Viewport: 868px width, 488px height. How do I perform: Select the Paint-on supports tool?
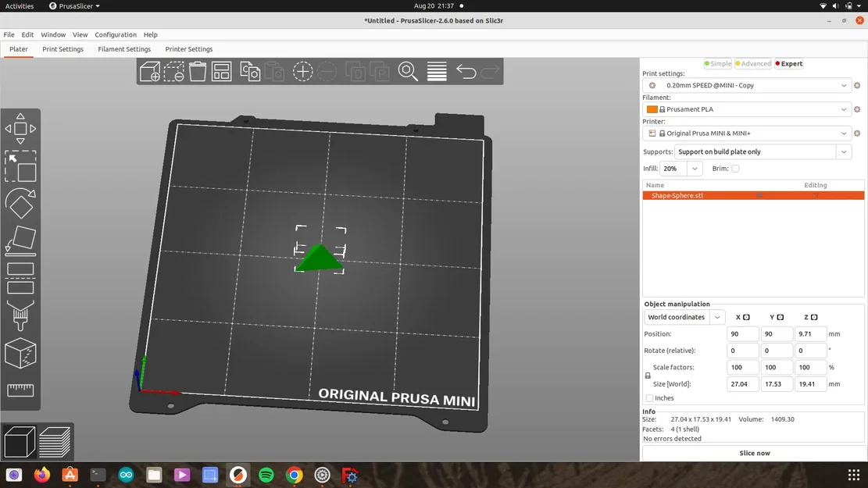tap(20, 315)
